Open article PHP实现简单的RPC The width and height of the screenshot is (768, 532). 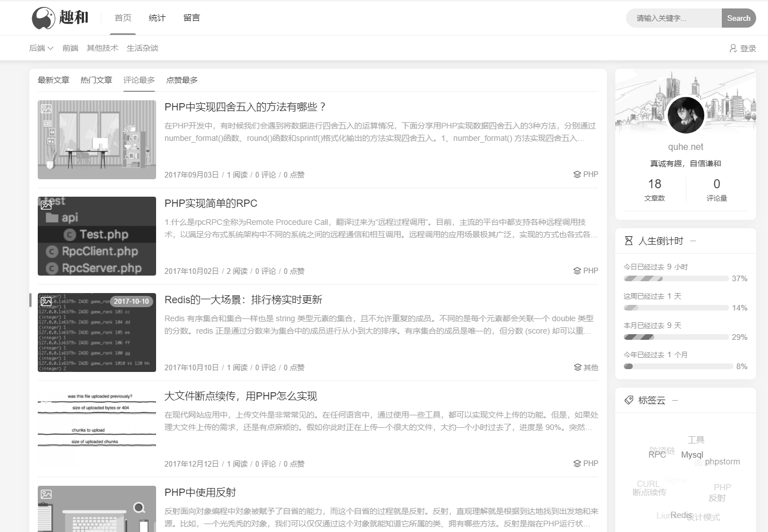click(211, 203)
